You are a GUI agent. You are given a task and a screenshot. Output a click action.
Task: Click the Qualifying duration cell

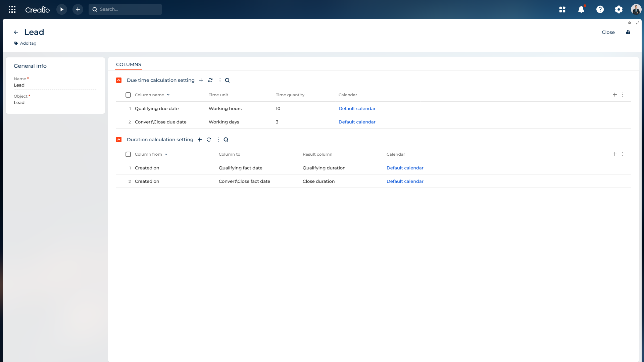[x=324, y=168]
